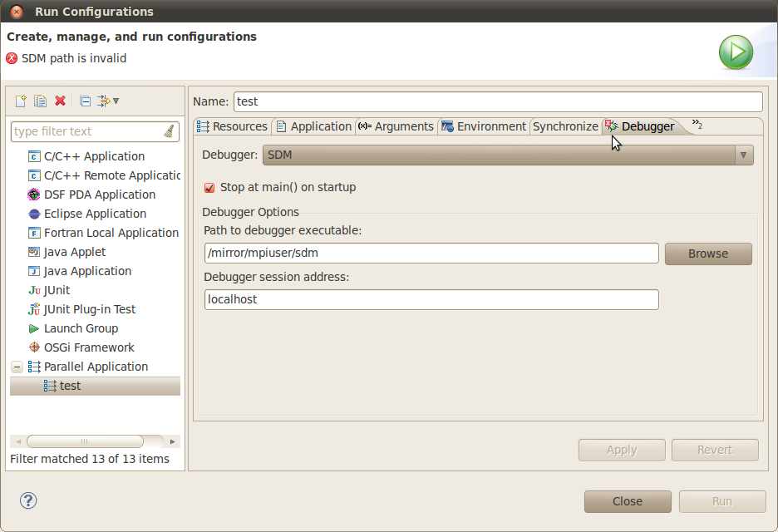Select the test configuration under Parallel Application
Screen dimensions: 778x532
click(95, 386)
